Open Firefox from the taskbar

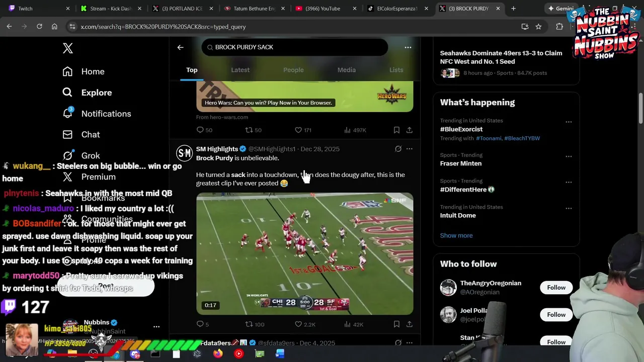[218, 354]
